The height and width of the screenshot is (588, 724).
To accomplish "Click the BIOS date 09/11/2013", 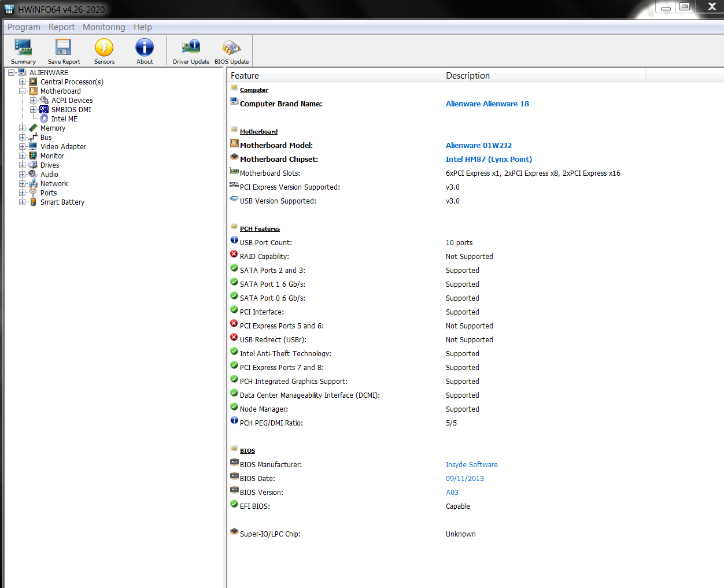I will [x=465, y=479].
